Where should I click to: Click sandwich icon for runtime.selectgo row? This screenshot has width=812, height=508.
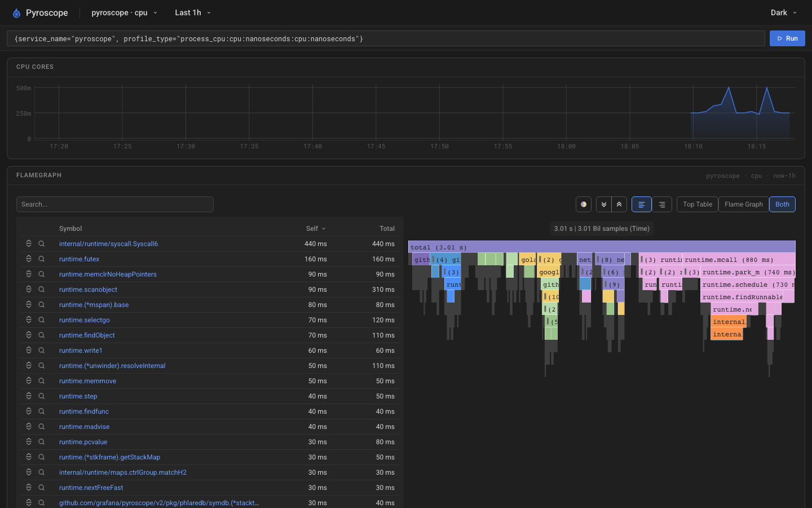[29, 320]
